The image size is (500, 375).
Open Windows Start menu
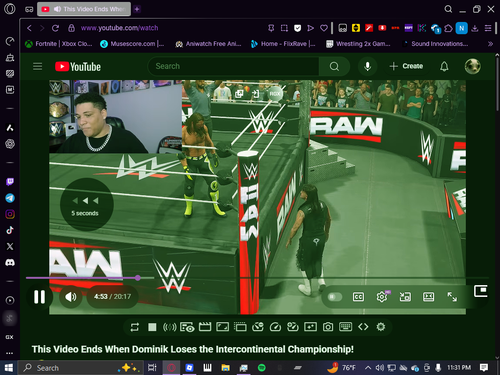pyautogui.click(x=9, y=368)
